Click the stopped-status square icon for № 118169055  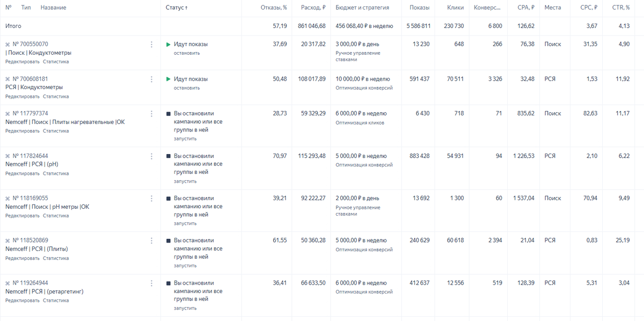(169, 199)
